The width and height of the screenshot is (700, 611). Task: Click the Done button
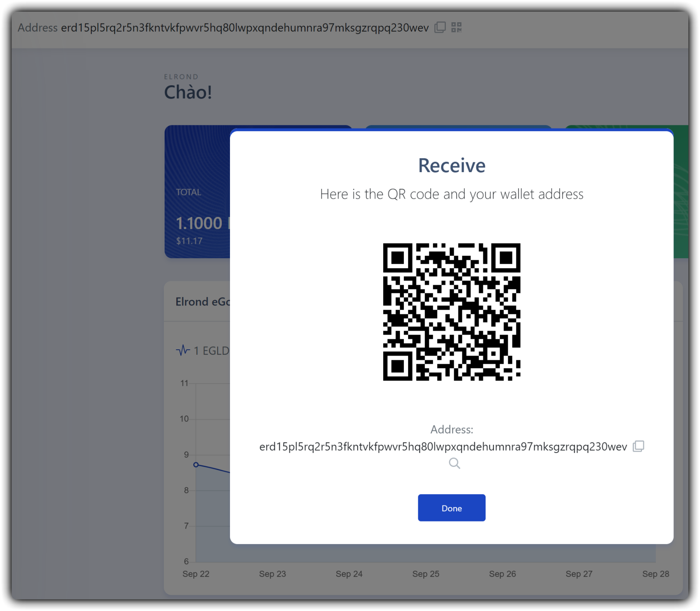[451, 508]
